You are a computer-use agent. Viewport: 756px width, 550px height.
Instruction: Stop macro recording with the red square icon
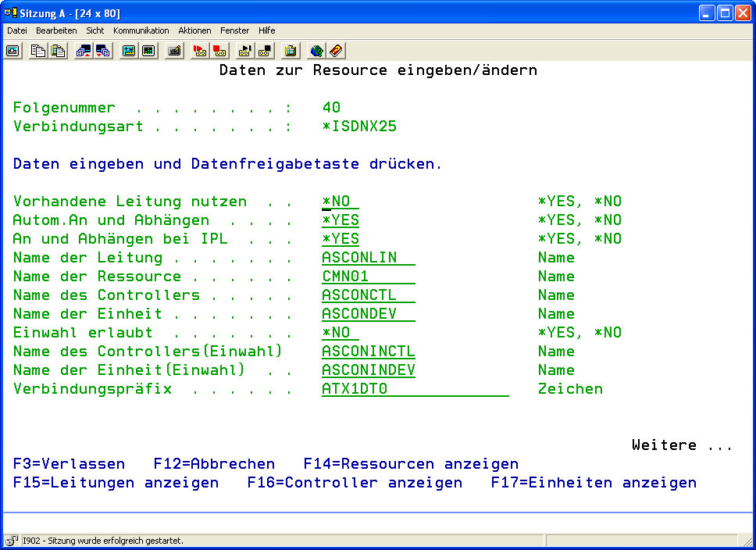[x=220, y=51]
